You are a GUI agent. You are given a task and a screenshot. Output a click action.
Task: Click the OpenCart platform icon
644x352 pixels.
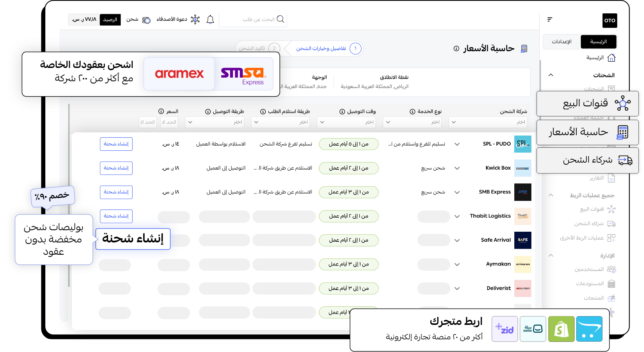pyautogui.click(x=589, y=329)
